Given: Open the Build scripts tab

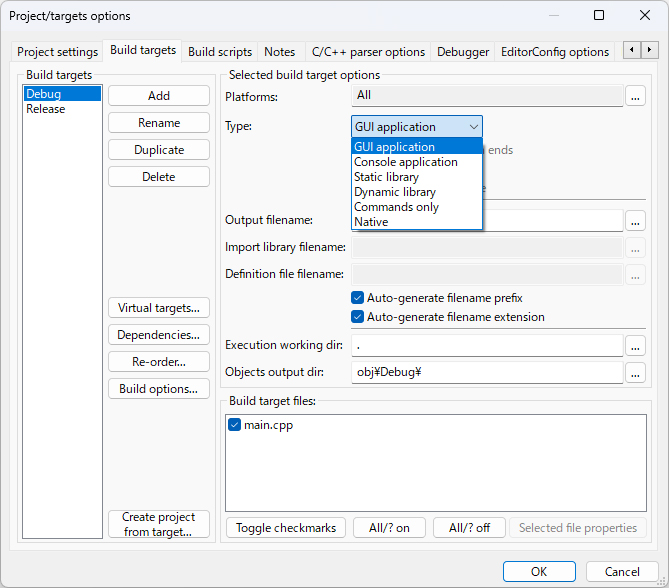Looking at the screenshot, I should pos(220,52).
